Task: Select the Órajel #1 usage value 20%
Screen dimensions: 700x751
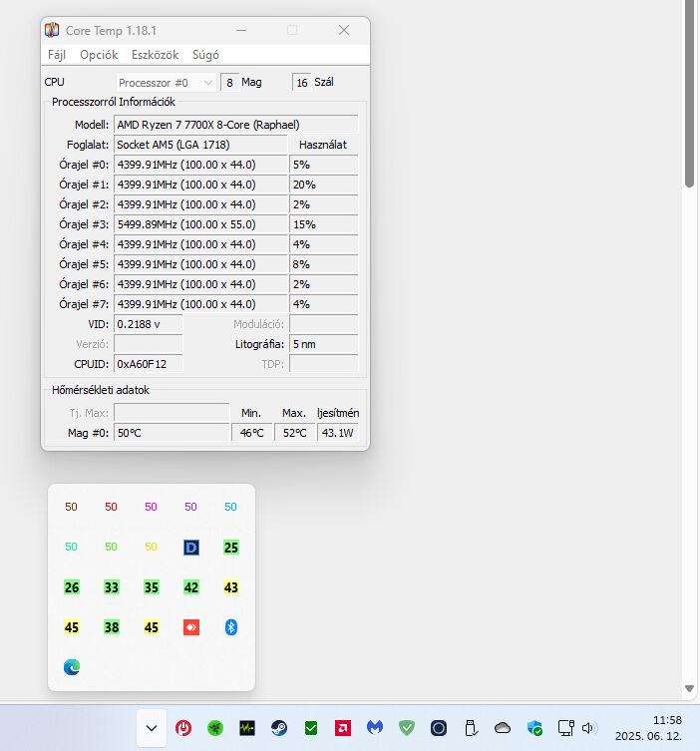Action: coord(324,185)
